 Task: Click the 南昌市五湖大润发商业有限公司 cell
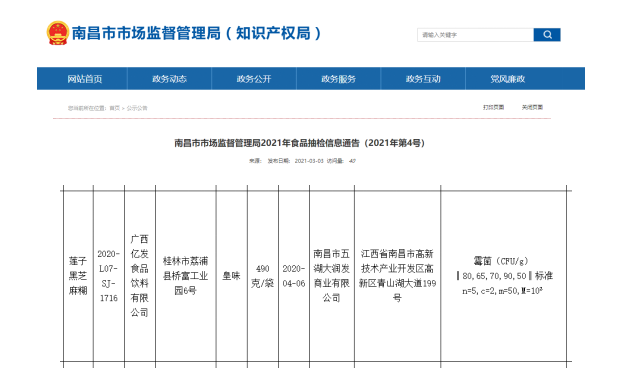[331, 276]
